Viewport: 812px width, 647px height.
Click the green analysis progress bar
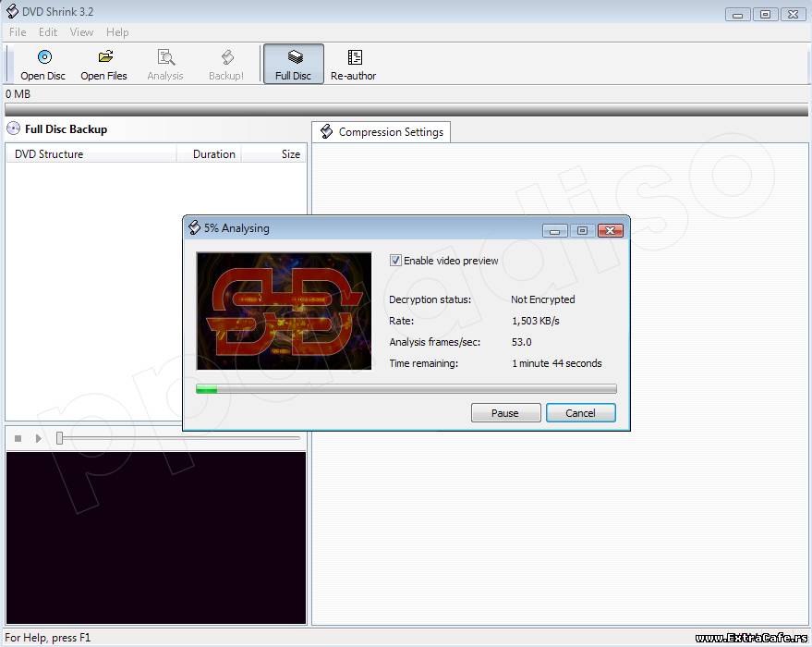pos(406,389)
